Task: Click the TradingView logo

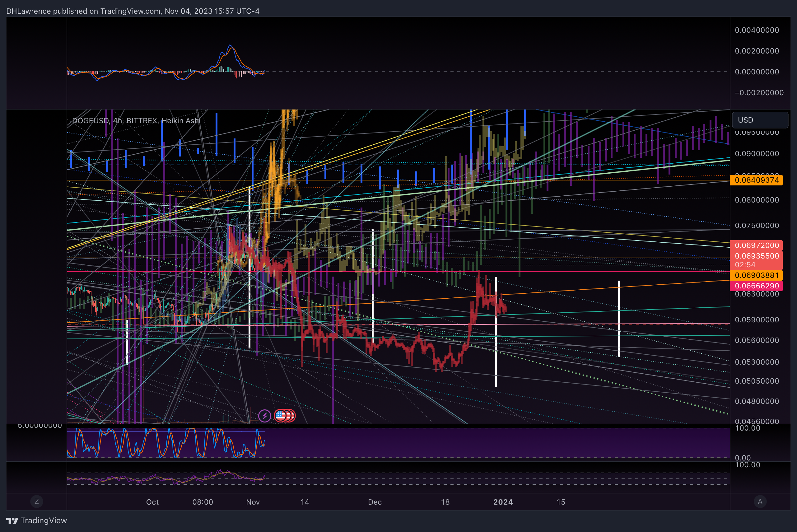Action: 37,520
